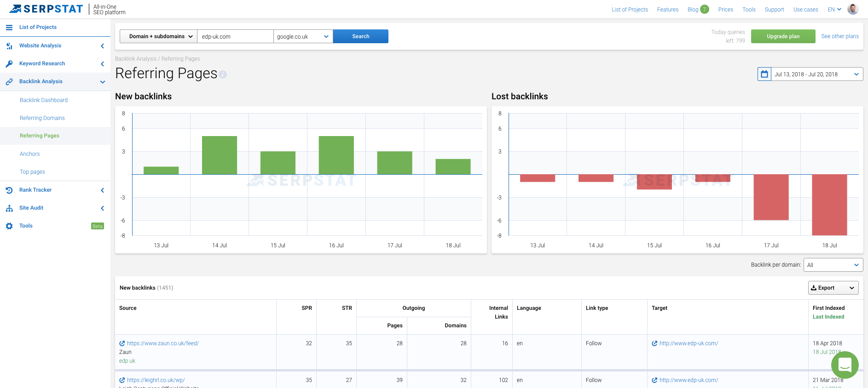This screenshot has height=388, width=868.
Task: Open the live chat bubble
Action: pyautogui.click(x=845, y=365)
